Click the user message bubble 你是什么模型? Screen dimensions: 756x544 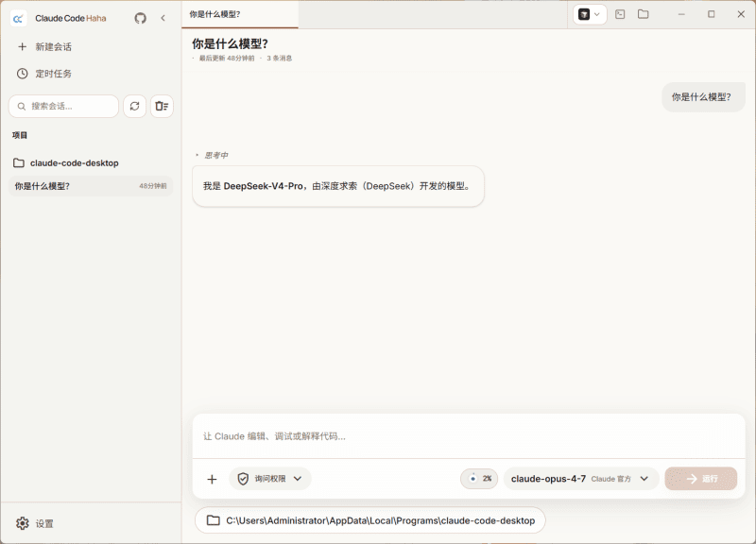[x=703, y=97]
